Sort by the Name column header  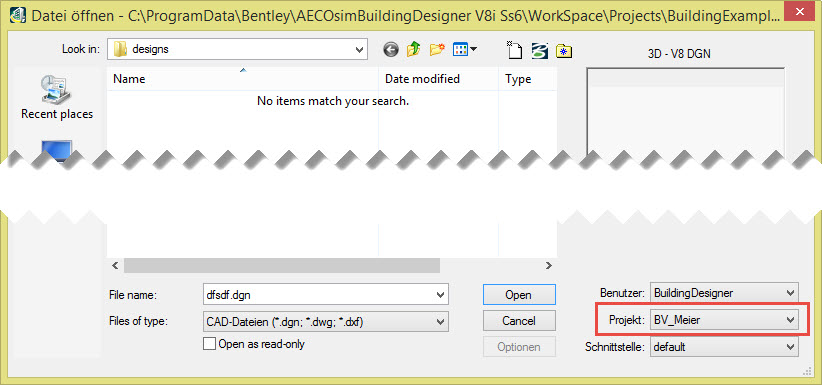coord(243,79)
